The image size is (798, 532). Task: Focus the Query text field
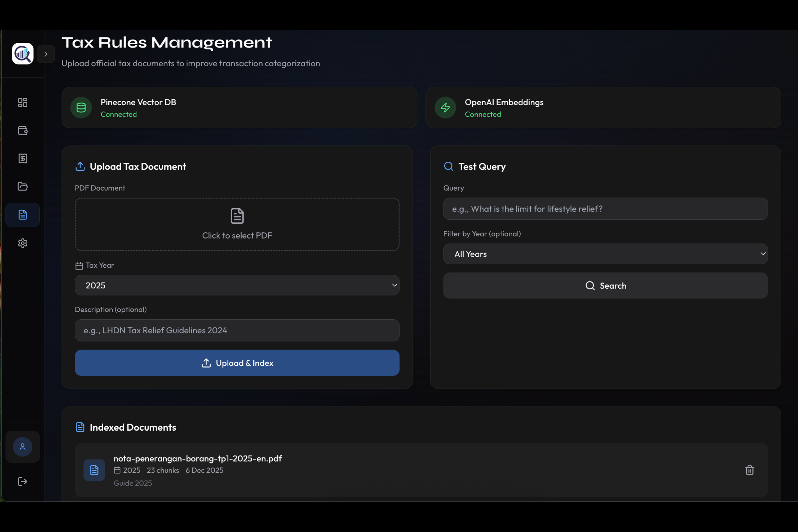[x=605, y=209]
